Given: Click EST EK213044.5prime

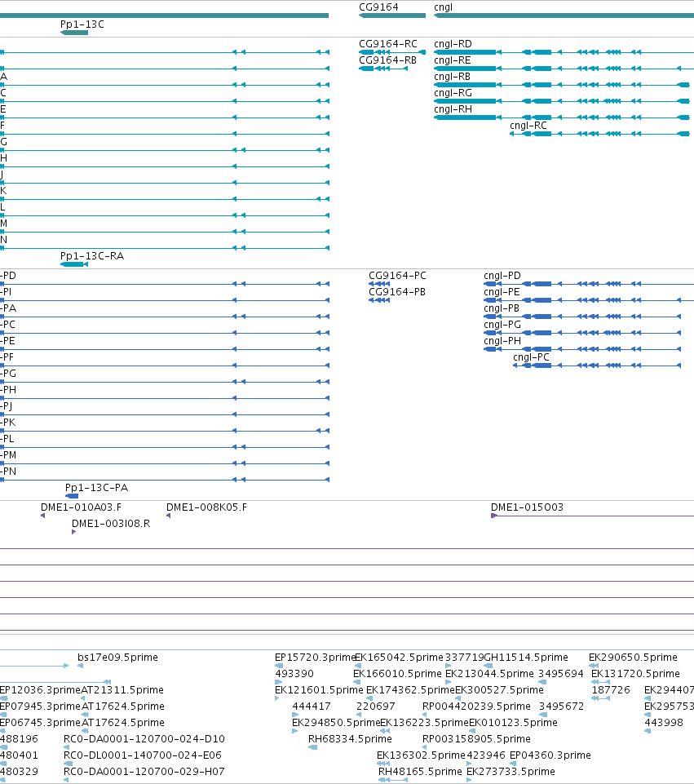Looking at the screenshot, I should point(489,674).
